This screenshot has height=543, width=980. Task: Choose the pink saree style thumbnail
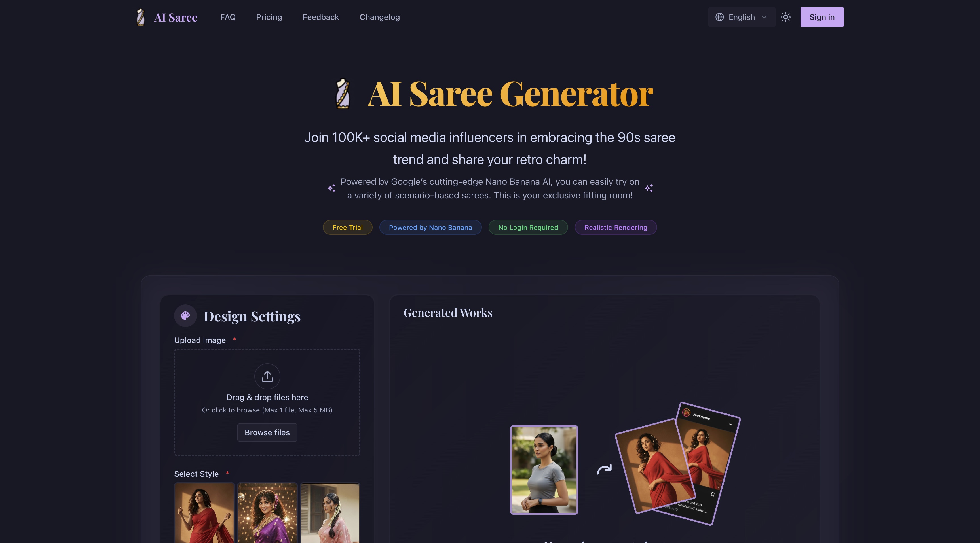tap(330, 513)
